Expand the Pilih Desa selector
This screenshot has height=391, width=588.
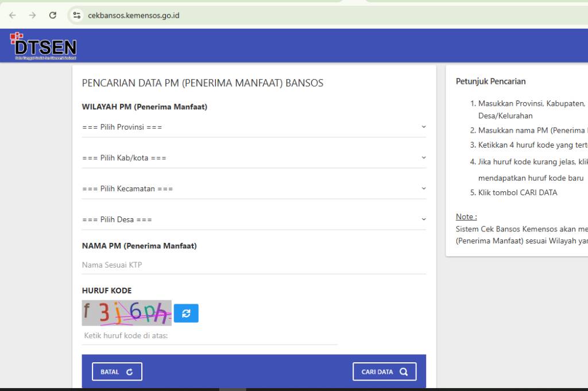click(x=254, y=219)
